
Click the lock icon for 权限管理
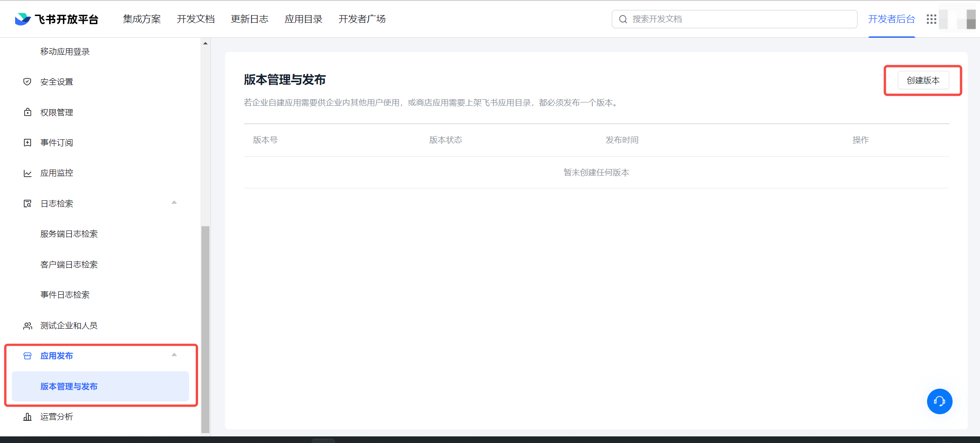pyautogui.click(x=27, y=112)
